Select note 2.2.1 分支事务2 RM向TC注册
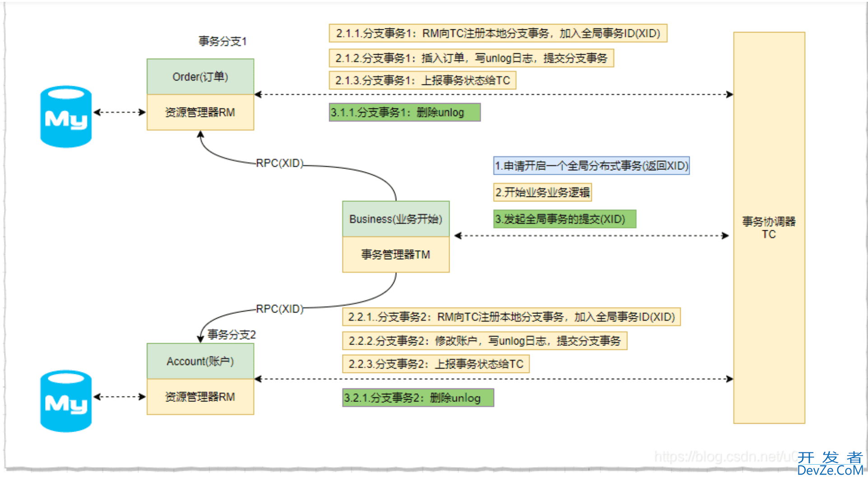 tap(511, 317)
